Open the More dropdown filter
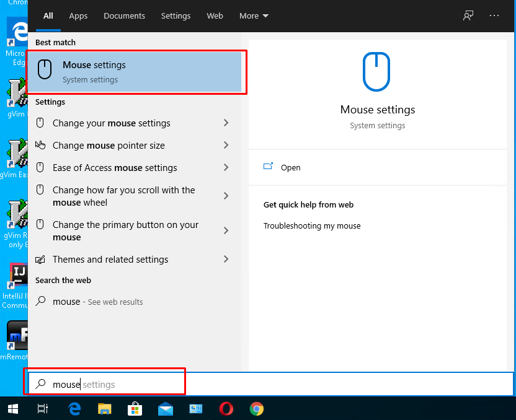Viewport: 516px width, 420px height. coord(254,15)
